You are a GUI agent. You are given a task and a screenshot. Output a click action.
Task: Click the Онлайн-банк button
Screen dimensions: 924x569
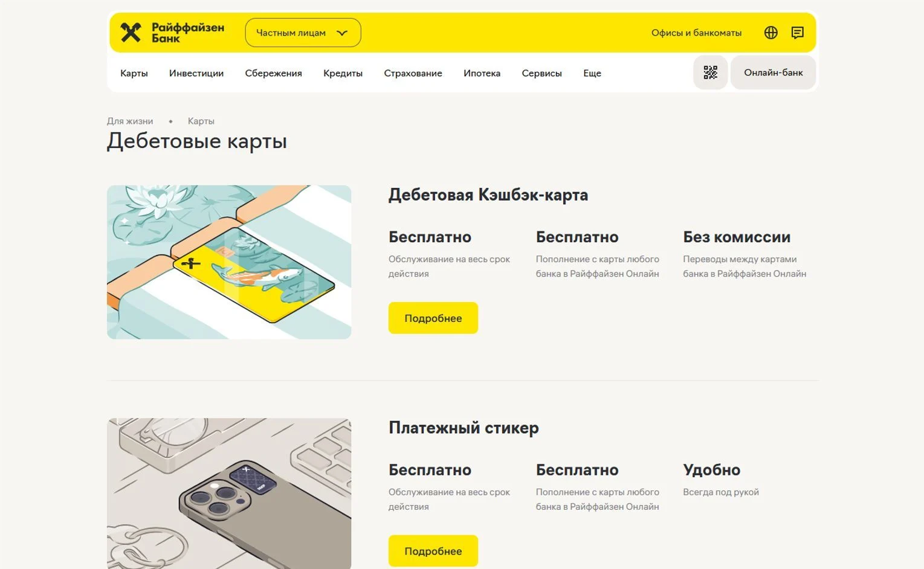(773, 72)
